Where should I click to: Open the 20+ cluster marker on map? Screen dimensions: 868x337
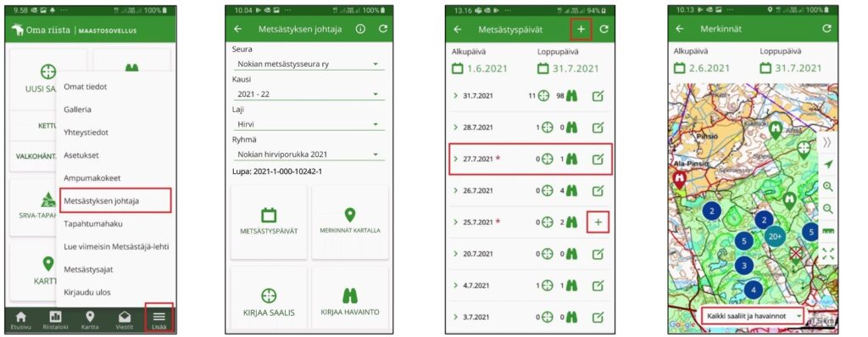click(776, 236)
